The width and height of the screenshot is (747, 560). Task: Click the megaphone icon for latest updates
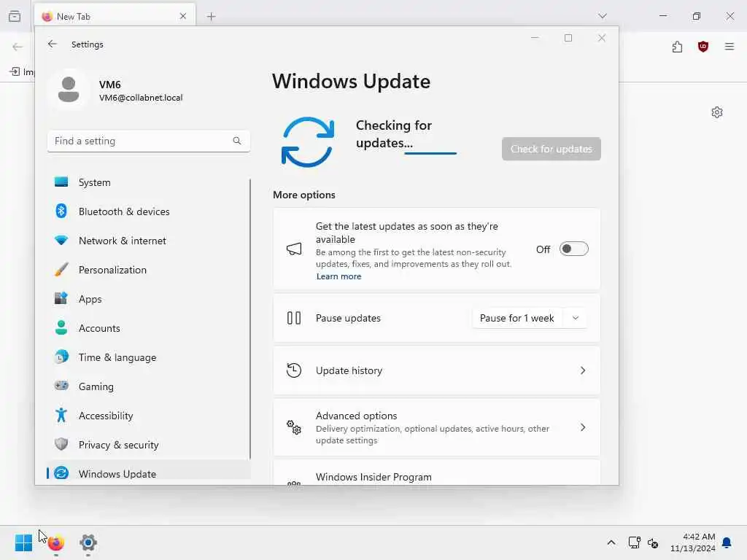click(294, 249)
